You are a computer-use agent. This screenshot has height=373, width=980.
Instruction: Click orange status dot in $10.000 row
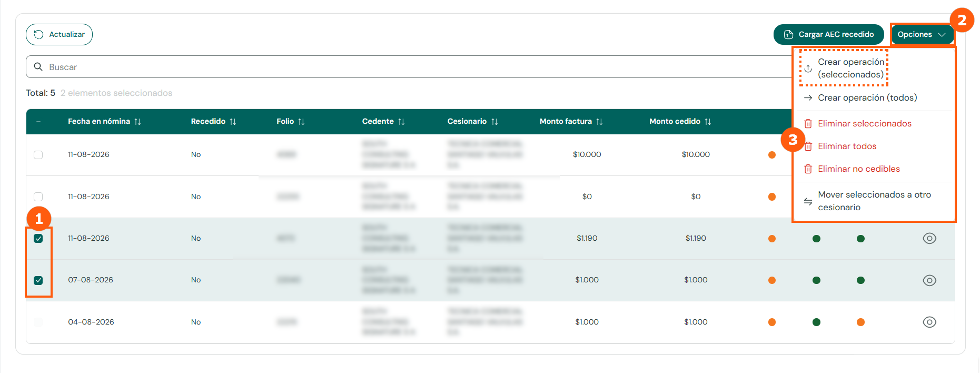(772, 155)
